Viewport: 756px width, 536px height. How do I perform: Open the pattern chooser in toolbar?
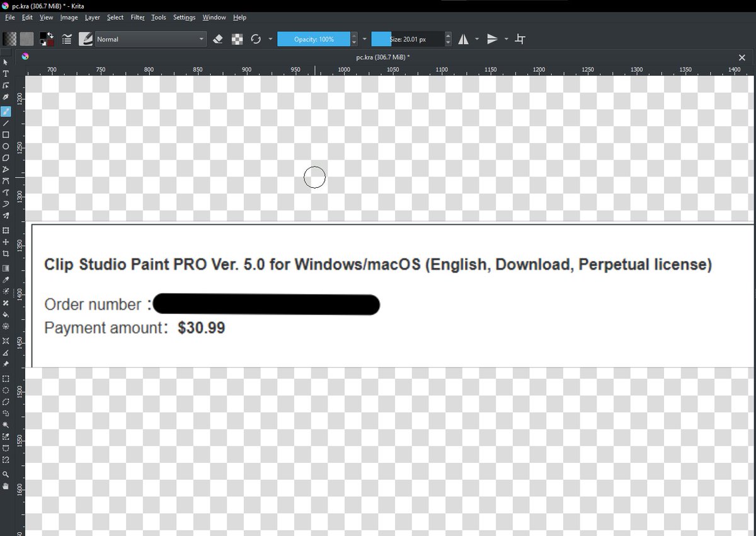[x=27, y=39]
